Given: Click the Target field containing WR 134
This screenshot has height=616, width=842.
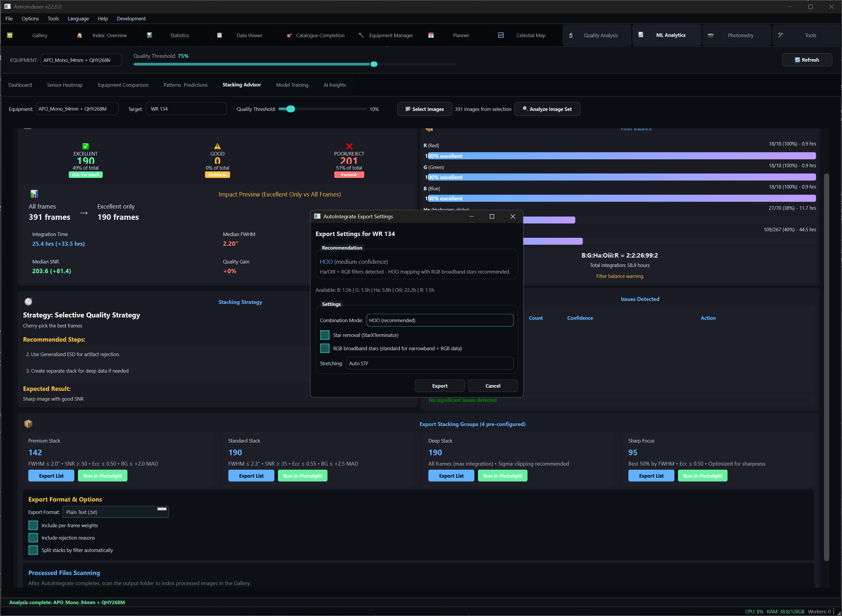Looking at the screenshot, I should 186,109.
